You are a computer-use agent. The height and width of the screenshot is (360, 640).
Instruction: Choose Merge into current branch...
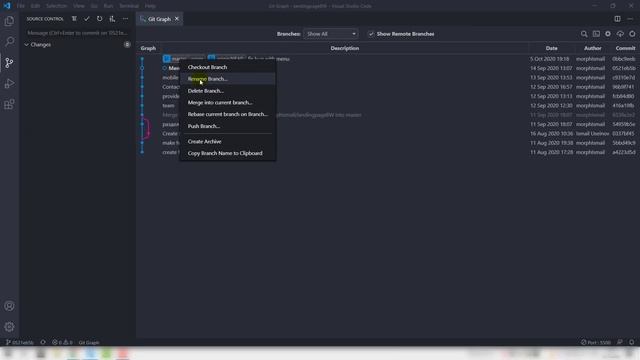pyautogui.click(x=228, y=102)
